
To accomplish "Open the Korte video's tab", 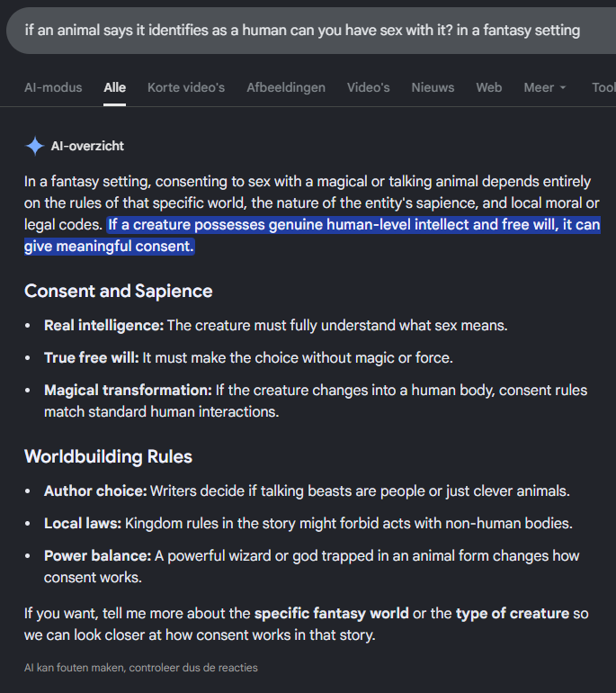I will click(186, 87).
